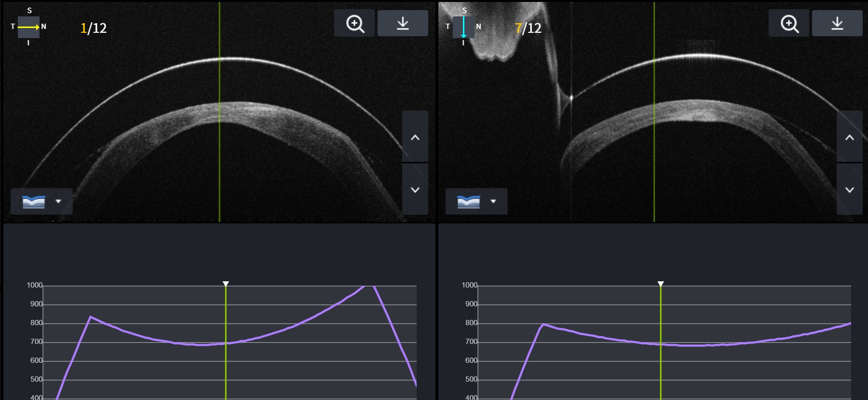Step down a frame in right scan
This screenshot has height=400, width=868.
coord(849,190)
